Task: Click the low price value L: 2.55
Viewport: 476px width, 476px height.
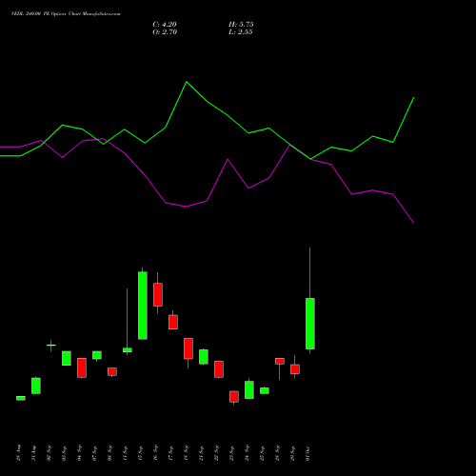Action: pos(240,32)
